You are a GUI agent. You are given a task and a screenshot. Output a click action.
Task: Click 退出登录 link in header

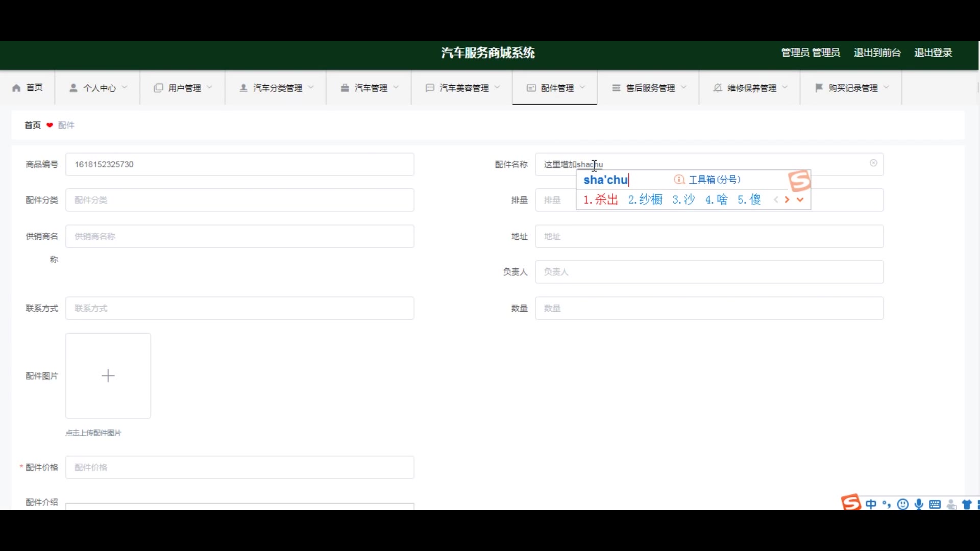933,53
